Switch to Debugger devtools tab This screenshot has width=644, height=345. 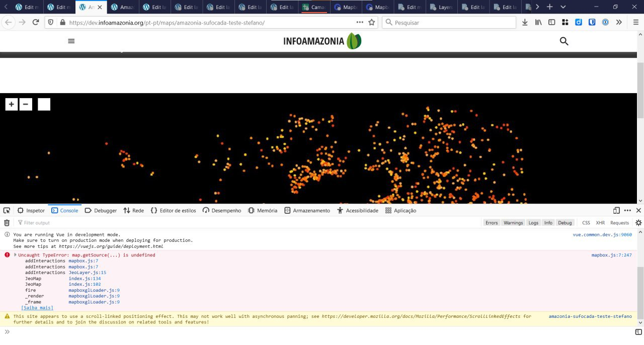101,210
